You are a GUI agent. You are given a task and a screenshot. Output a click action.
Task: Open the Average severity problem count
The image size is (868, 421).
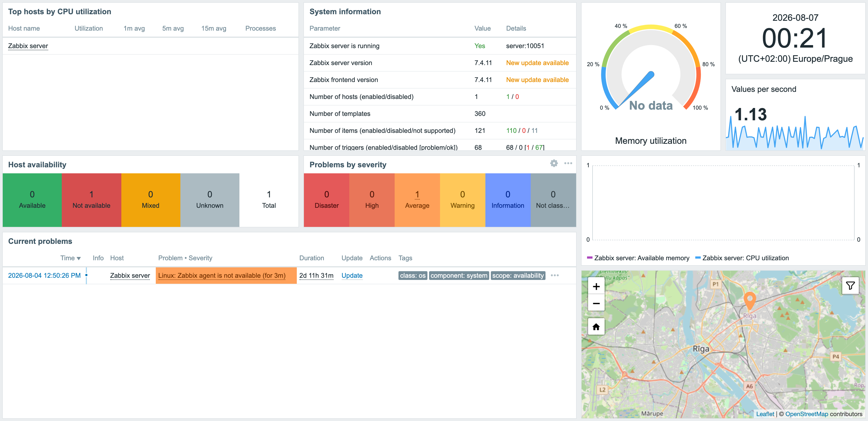[417, 194]
